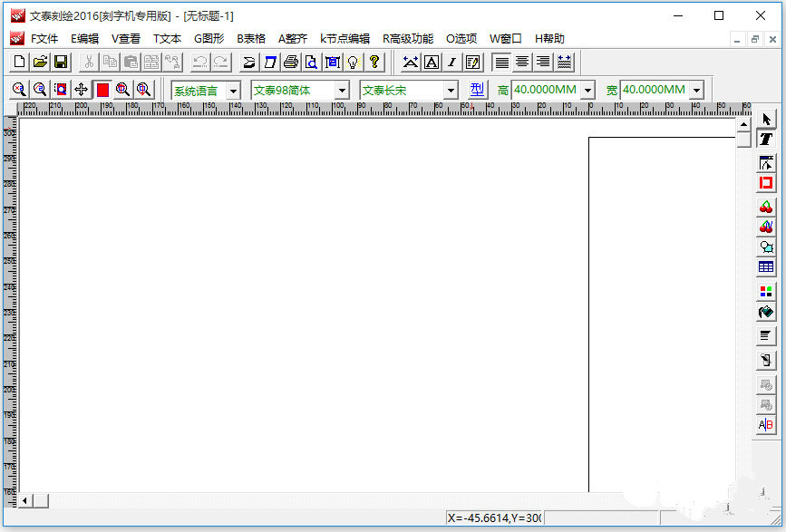Click the red rectangle frame tool
Screen dimensions: 786x532
tap(766, 183)
